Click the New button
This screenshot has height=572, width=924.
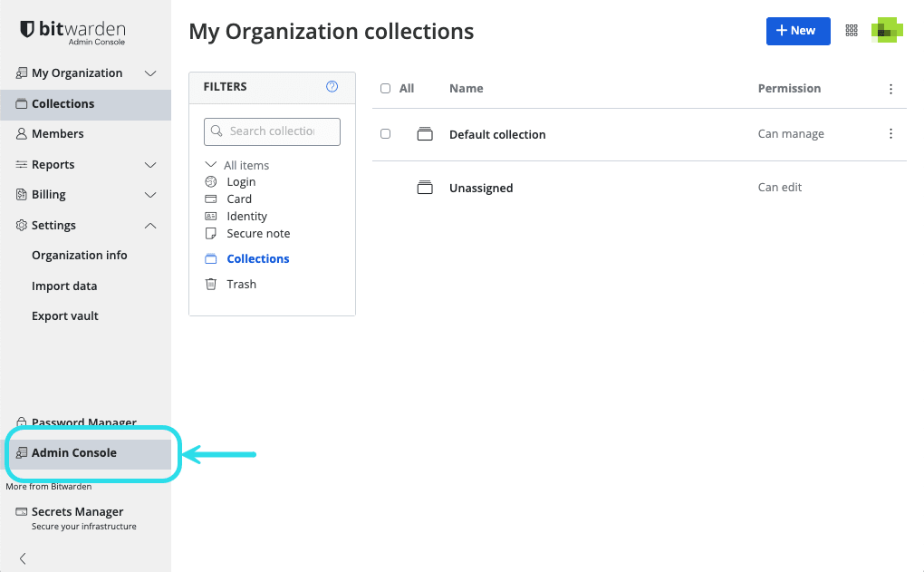[x=797, y=30]
